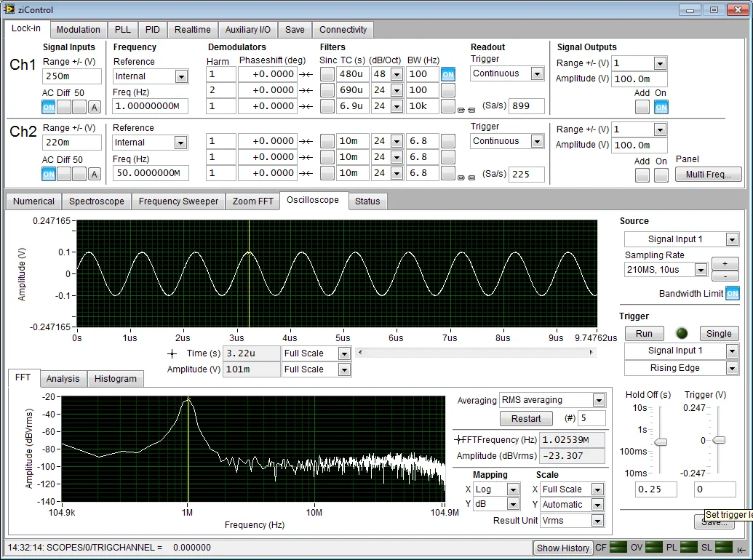Open Ch2 Trigger Continuous dropdown
753x560 pixels.
[537, 142]
